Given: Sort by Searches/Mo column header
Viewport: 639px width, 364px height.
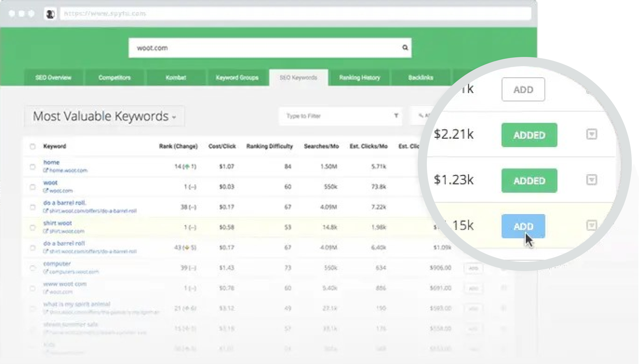Looking at the screenshot, I should coord(321,146).
